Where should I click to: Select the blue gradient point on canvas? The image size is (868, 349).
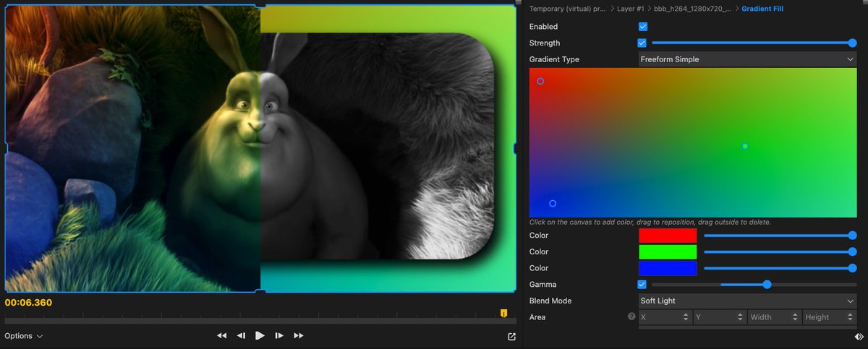coord(553,204)
